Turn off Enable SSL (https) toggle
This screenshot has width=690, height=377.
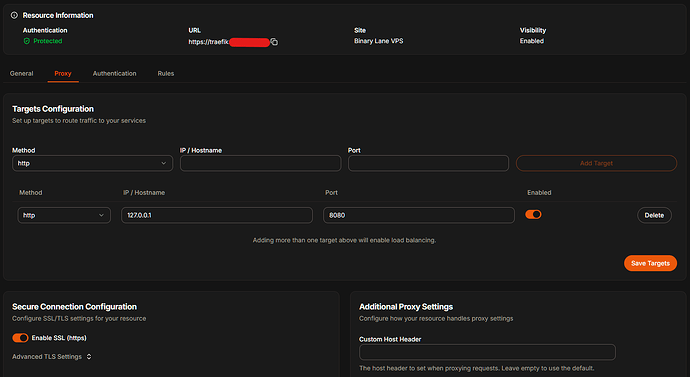point(20,337)
